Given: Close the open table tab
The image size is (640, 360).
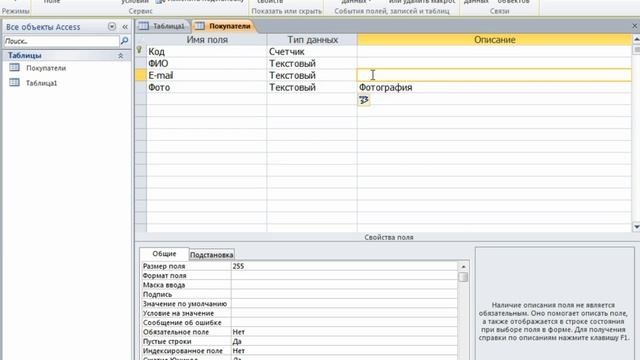Looking at the screenshot, I should 635,26.
